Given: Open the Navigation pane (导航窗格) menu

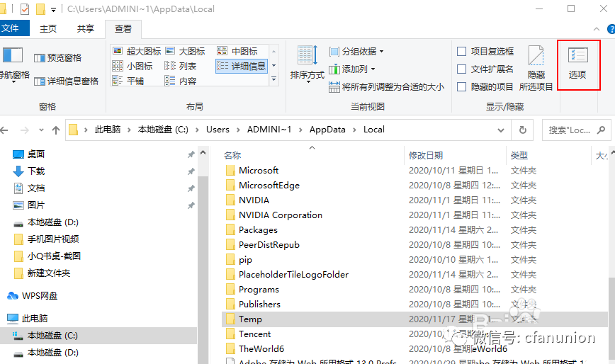Looking at the screenshot, I should click(13, 64).
